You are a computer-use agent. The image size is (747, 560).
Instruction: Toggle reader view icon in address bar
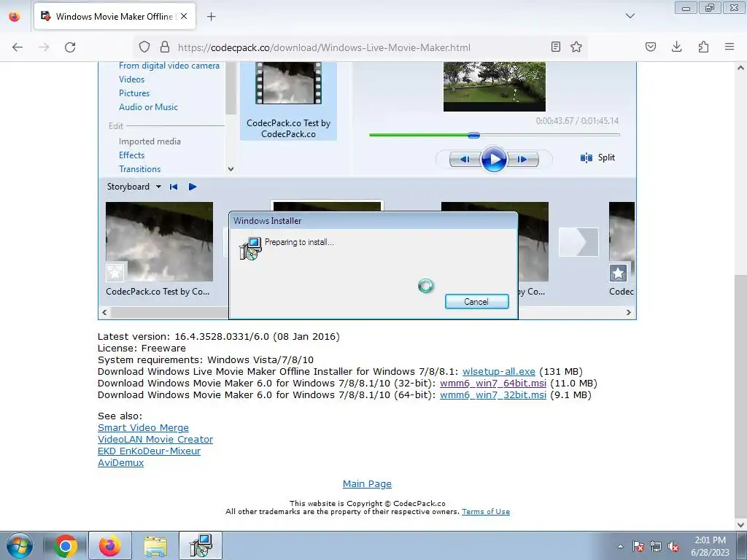(x=555, y=47)
